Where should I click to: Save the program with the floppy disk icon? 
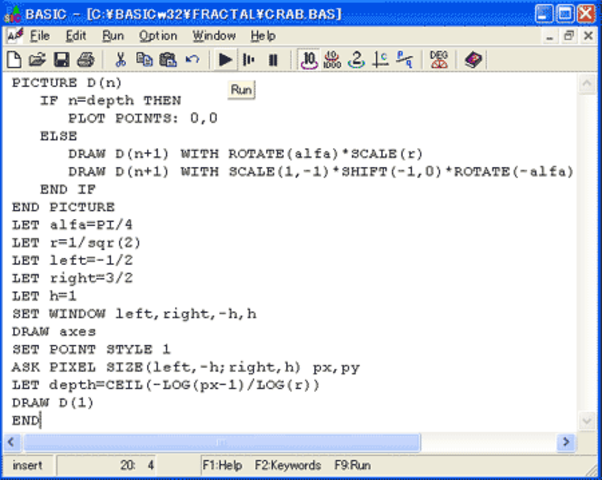tap(61, 60)
